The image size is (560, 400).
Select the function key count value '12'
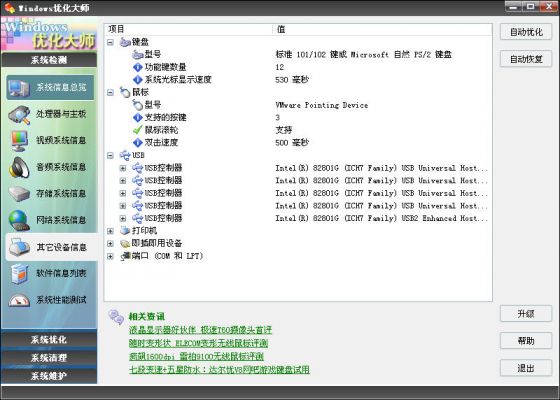pyautogui.click(x=280, y=67)
